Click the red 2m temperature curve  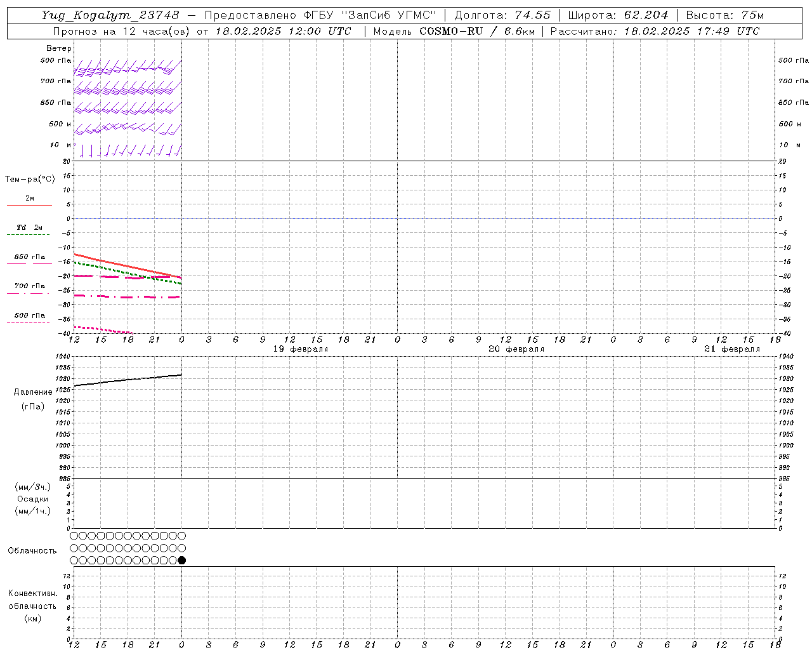pyautogui.click(x=128, y=266)
